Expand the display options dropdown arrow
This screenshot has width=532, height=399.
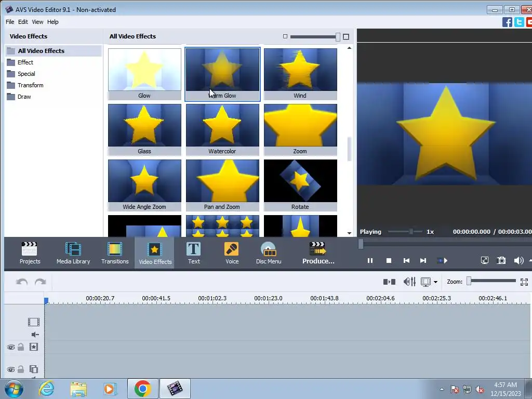[x=436, y=282]
